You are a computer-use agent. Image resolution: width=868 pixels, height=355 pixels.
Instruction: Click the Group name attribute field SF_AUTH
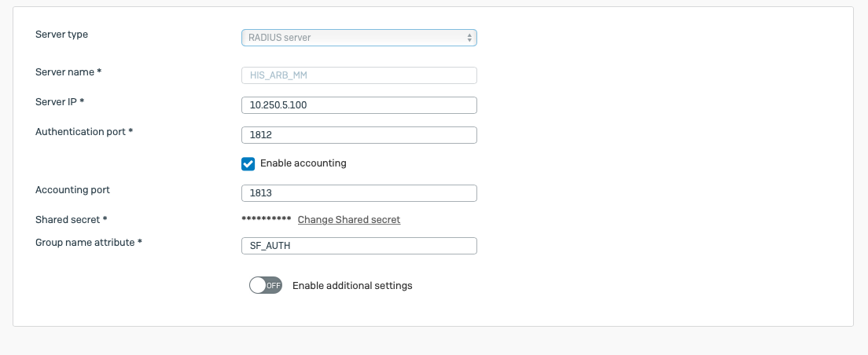[x=359, y=246]
